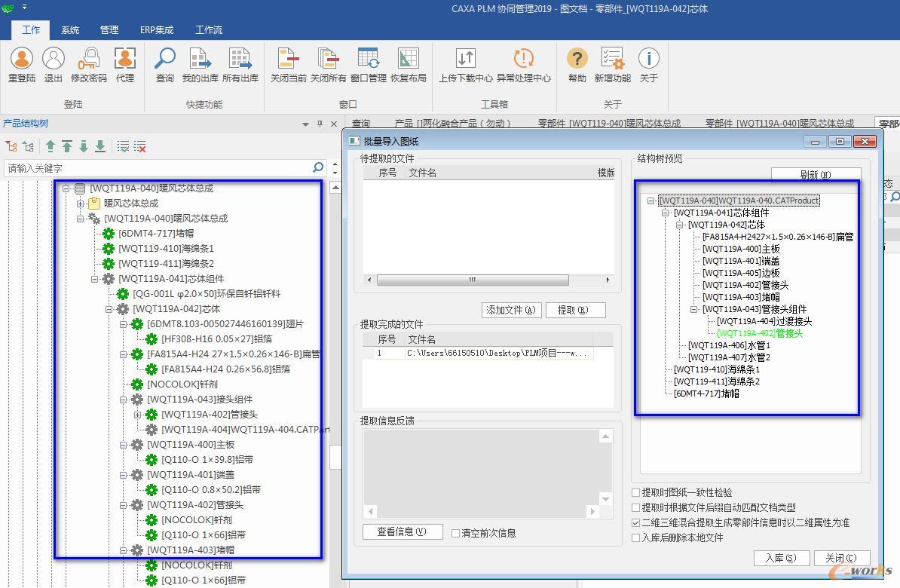
Task: Collapse [WQT119A-043]接头组件 in product tree
Action: tap(124, 400)
